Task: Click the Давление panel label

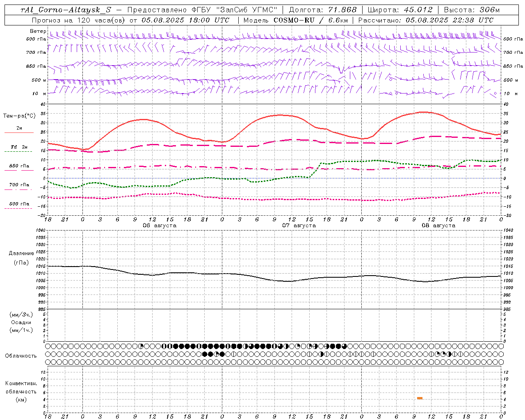Action: pos(21,253)
